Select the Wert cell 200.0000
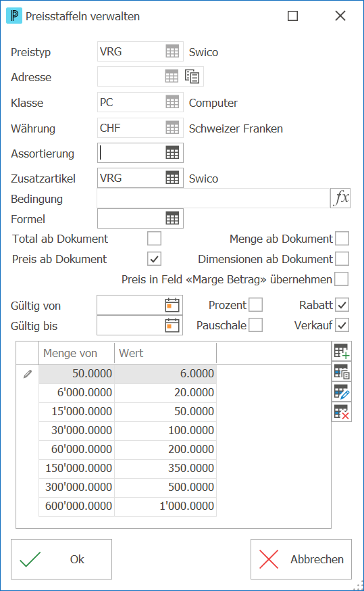364x591 pixels. (165, 450)
